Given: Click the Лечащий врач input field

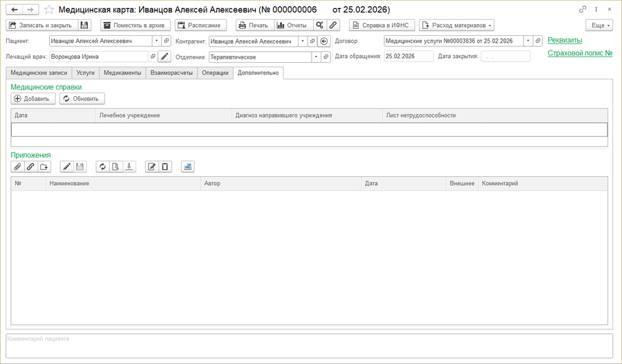Looking at the screenshot, I should tap(99, 57).
